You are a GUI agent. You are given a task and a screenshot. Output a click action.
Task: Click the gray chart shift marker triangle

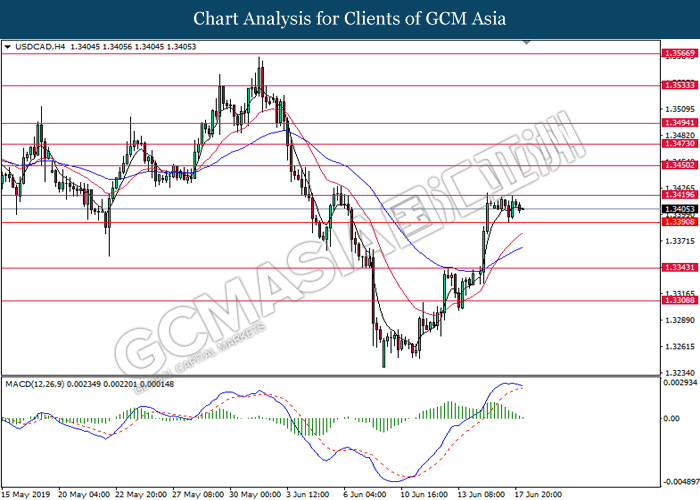click(x=527, y=42)
